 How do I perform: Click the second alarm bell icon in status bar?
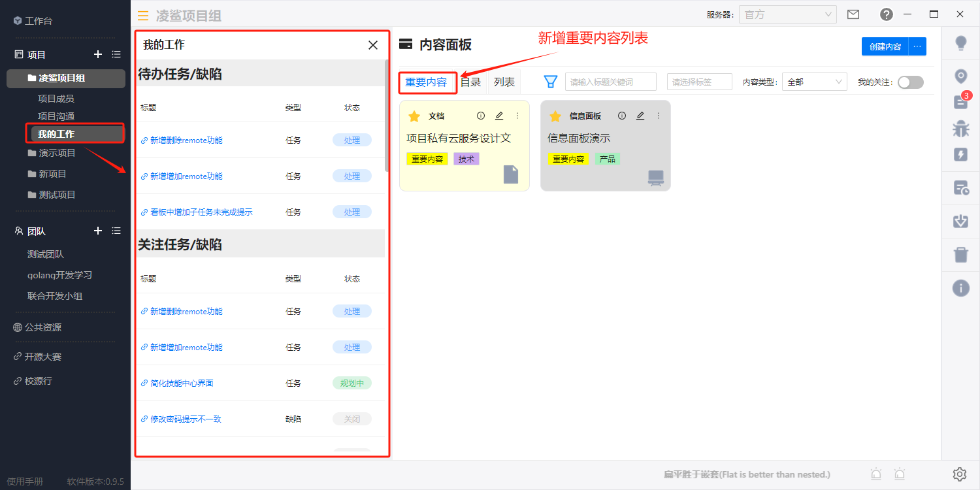click(900, 474)
